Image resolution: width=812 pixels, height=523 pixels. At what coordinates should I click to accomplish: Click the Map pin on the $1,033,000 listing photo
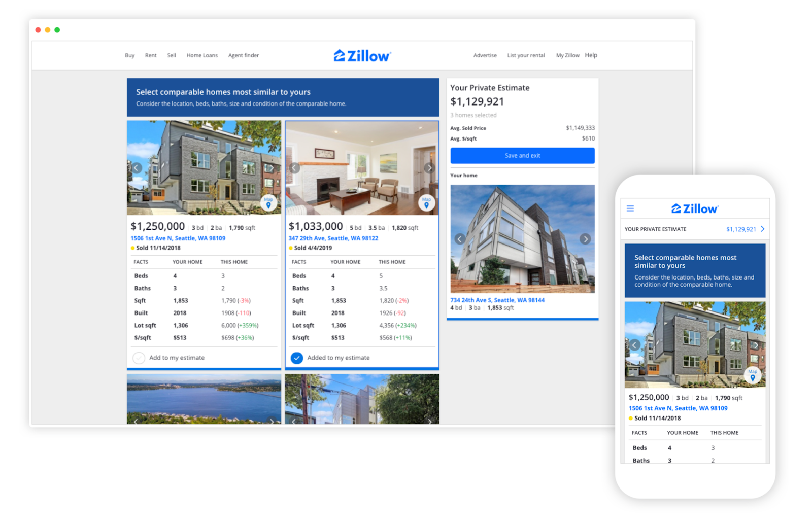pos(426,203)
